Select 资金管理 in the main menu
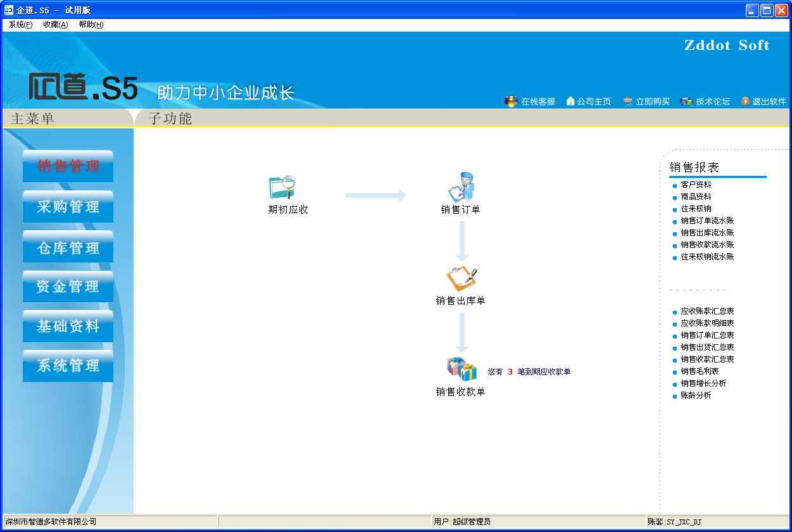Viewport: 792px width, 532px height. (x=68, y=287)
